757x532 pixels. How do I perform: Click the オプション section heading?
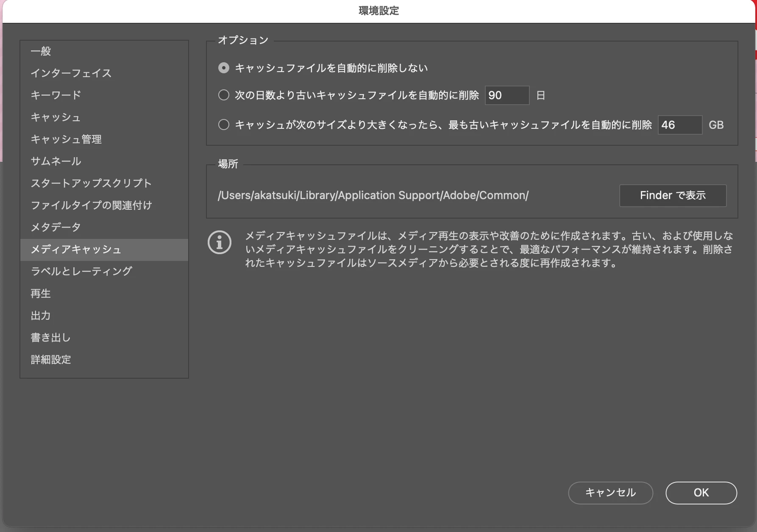(x=243, y=40)
